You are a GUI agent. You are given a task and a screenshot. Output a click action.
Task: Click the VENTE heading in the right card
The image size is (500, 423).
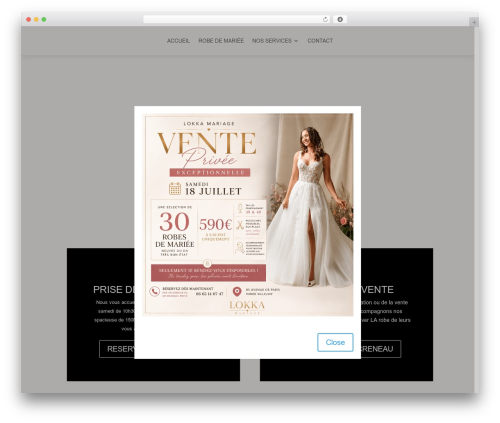(377, 289)
